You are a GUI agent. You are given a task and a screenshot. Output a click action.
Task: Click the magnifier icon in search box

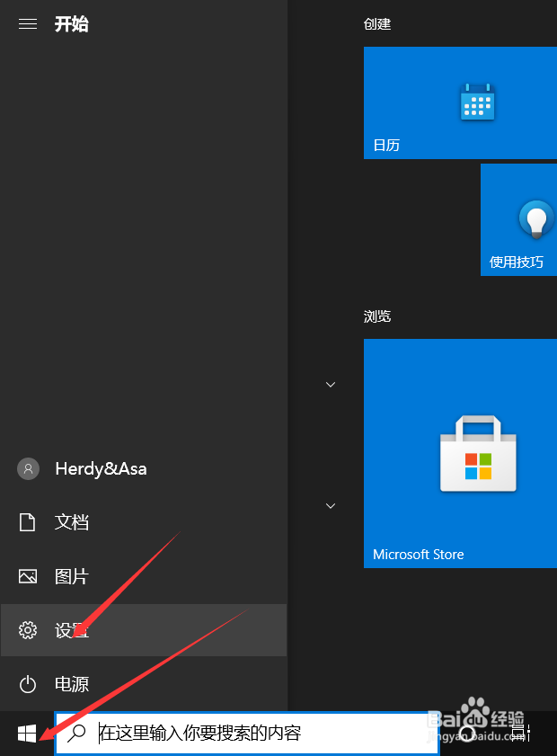coord(76,733)
